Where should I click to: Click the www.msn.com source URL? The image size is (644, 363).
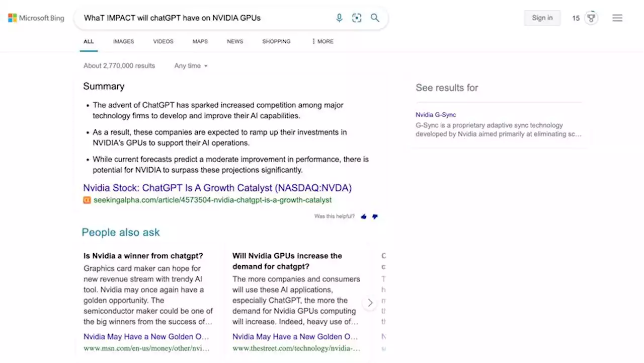[146, 348]
